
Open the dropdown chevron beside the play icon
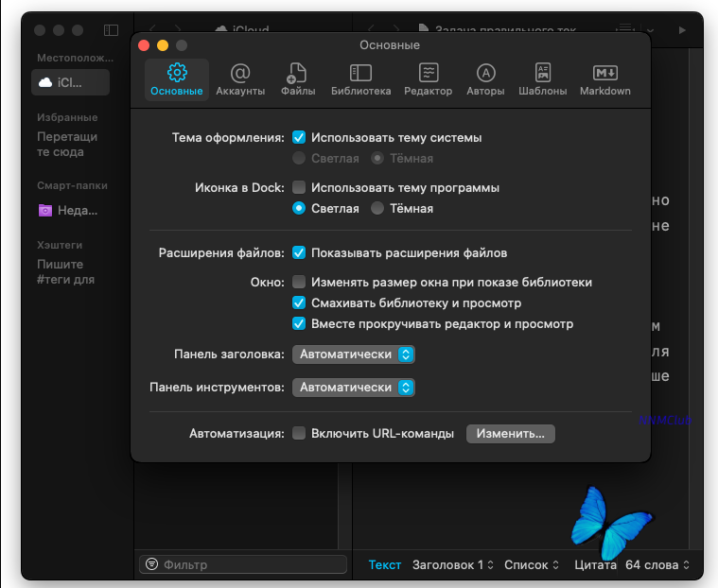point(650,30)
